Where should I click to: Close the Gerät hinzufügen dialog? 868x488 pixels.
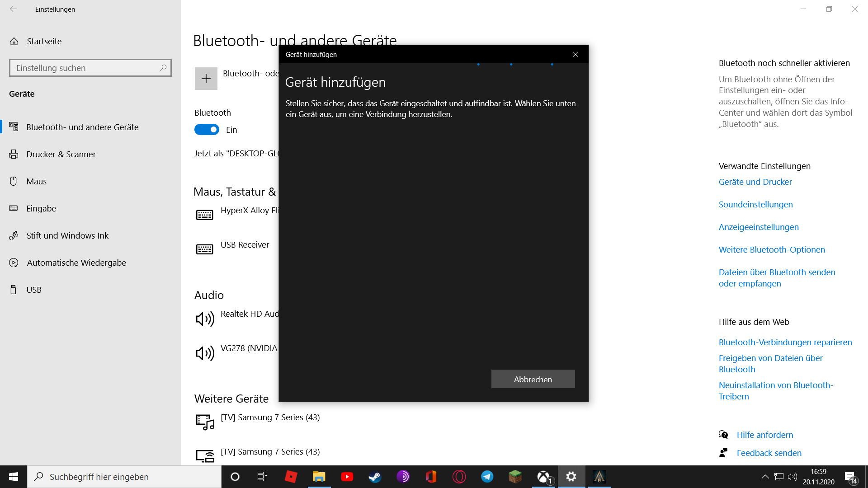click(x=576, y=54)
